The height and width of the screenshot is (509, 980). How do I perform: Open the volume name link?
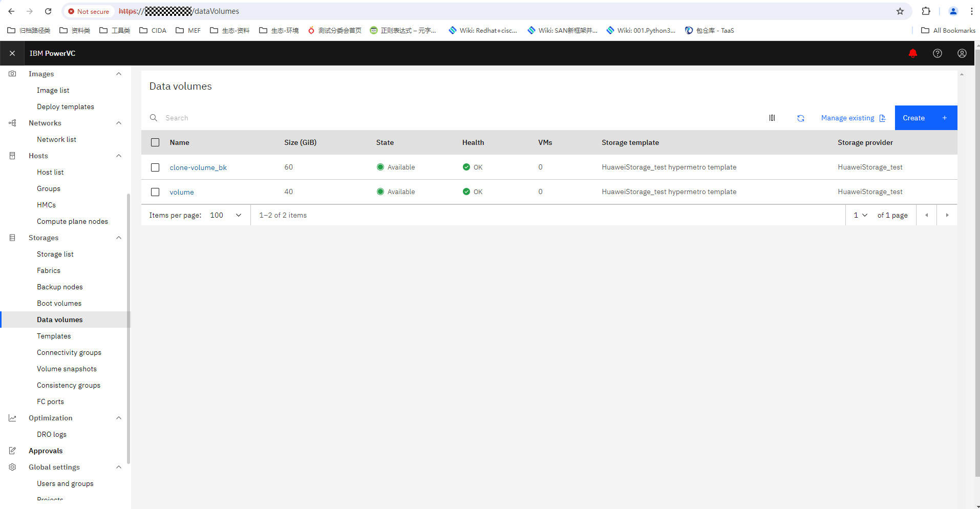pos(182,192)
